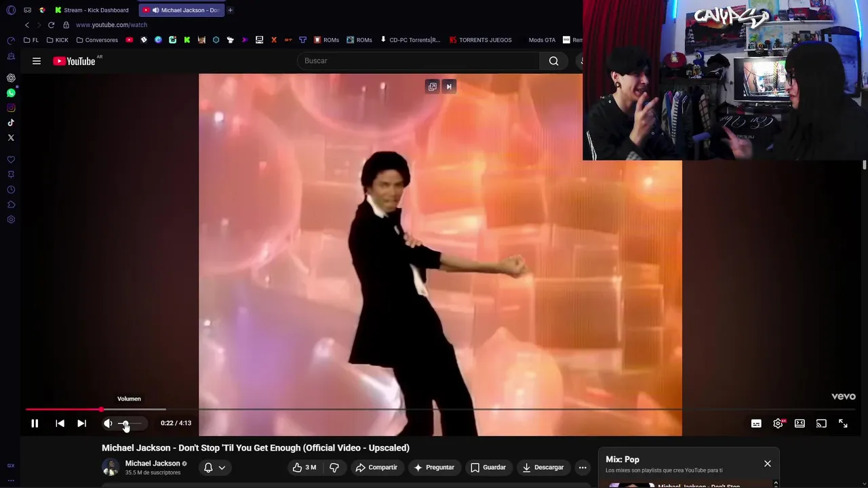Click the video title text
The width and height of the screenshot is (868, 488).
[256, 448]
